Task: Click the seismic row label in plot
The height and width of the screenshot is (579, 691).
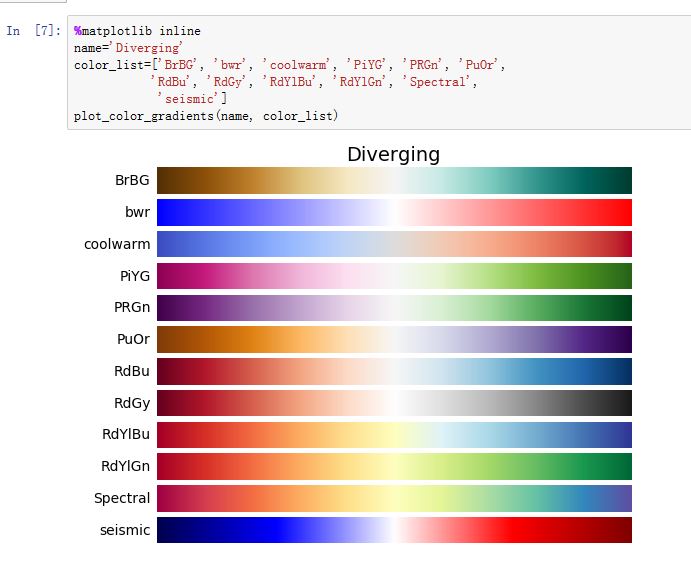Action: pos(125,530)
